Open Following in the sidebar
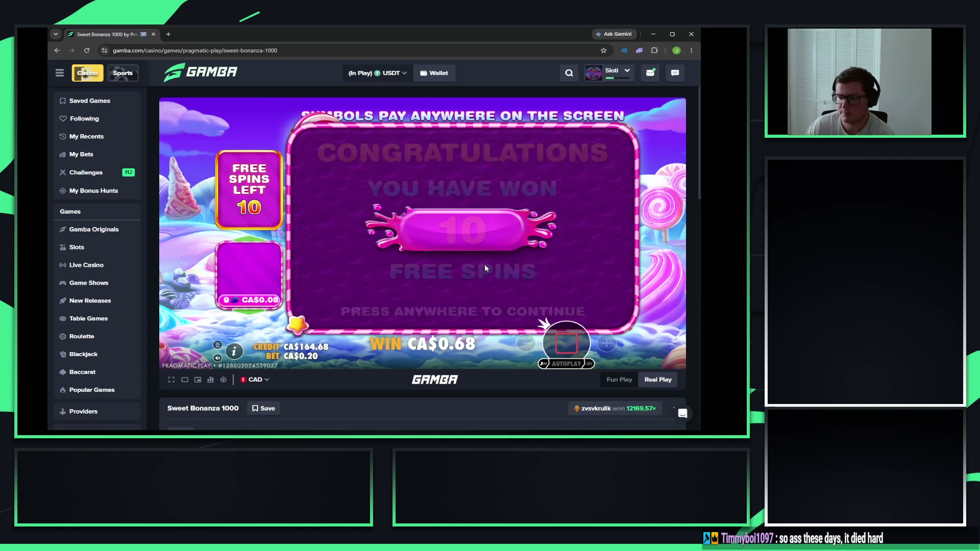Screen dimensions: 980x551 click(97, 119)
